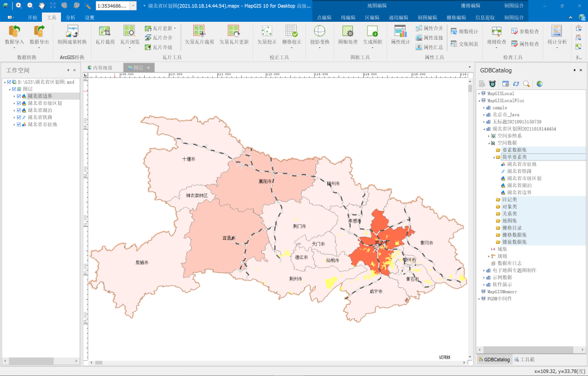Click the 瓦片升级 tile upgrade item

(x=158, y=47)
